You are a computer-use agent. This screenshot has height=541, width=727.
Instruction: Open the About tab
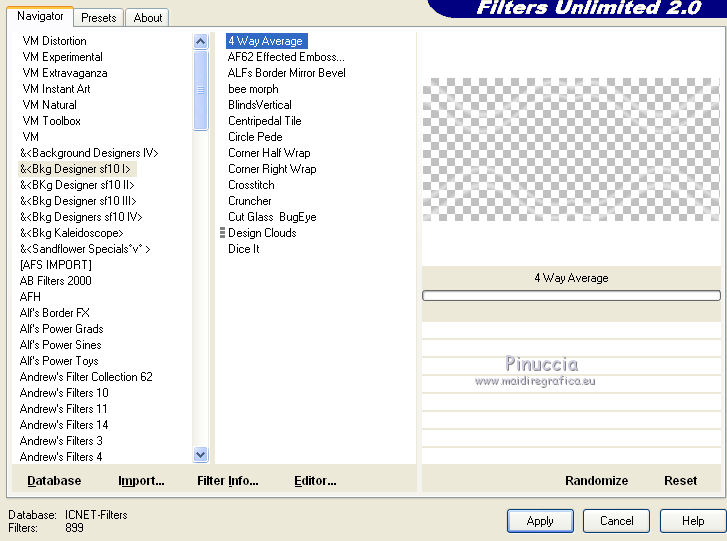tap(147, 18)
